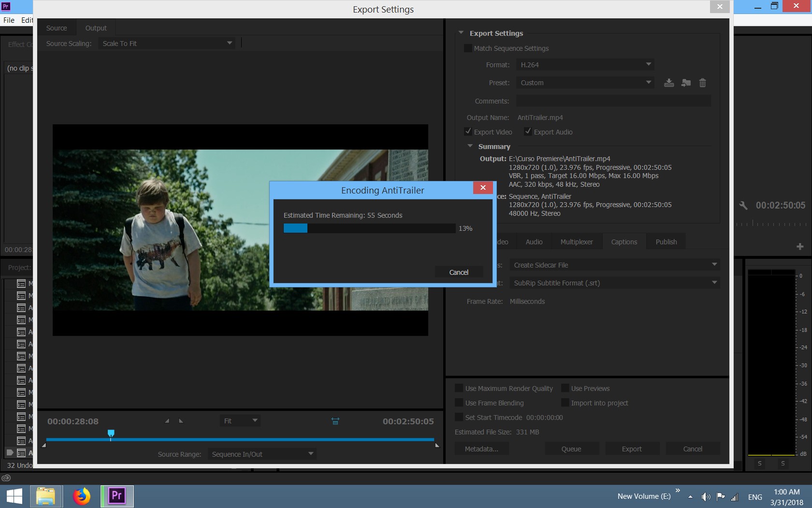Click the Creative Cloud status icon
The height and width of the screenshot is (508, 812).
pos(6,478)
